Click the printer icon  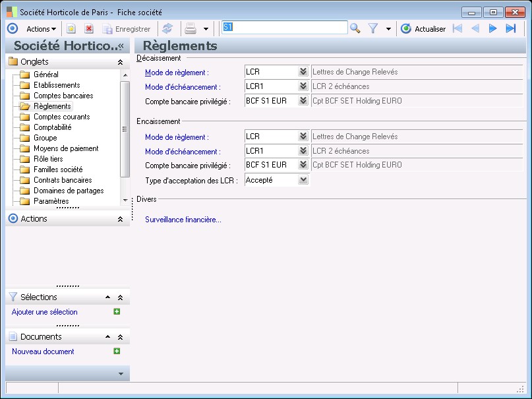click(191, 28)
